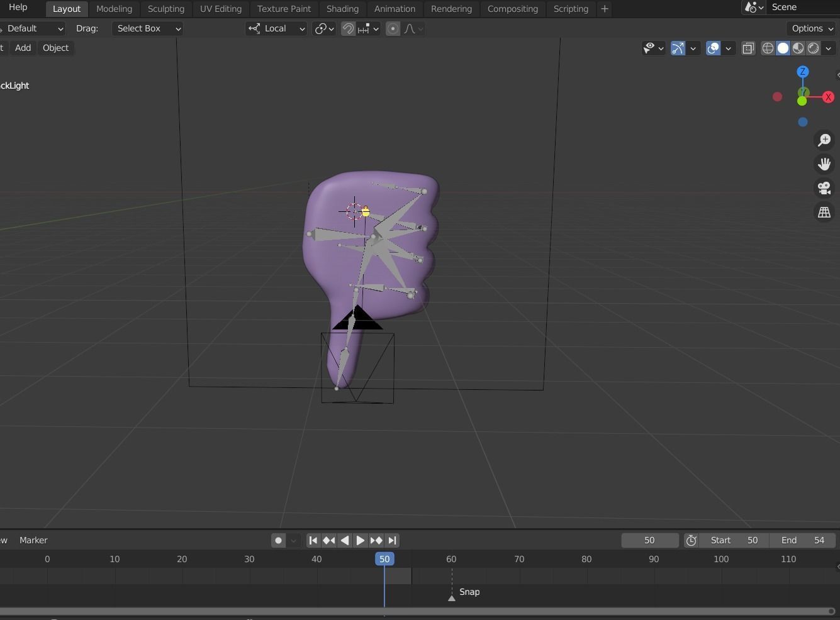The width and height of the screenshot is (840, 620).
Task: Toggle the camera view icon
Action: [824, 188]
